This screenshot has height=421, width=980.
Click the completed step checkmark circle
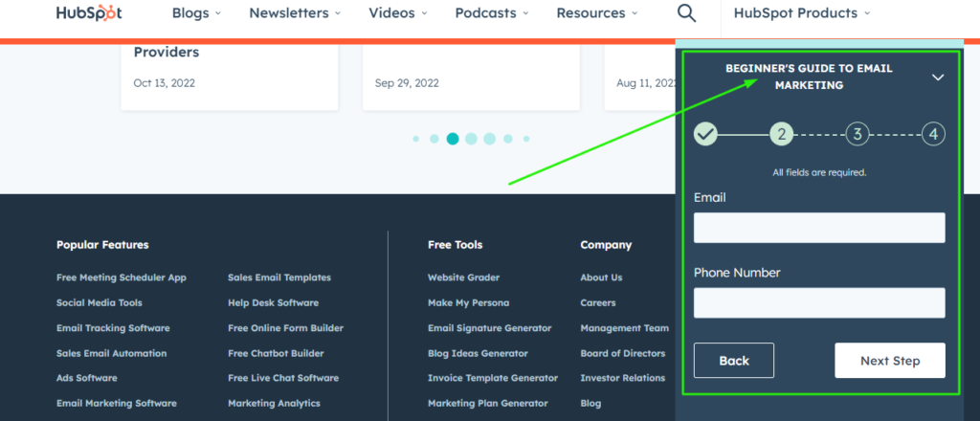[705, 134]
